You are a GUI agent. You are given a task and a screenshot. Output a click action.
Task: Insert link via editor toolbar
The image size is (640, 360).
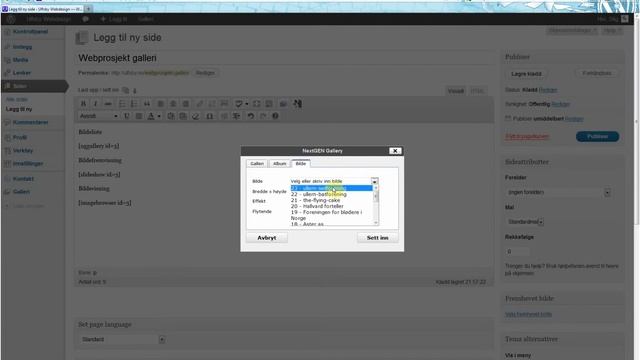pos(200,104)
